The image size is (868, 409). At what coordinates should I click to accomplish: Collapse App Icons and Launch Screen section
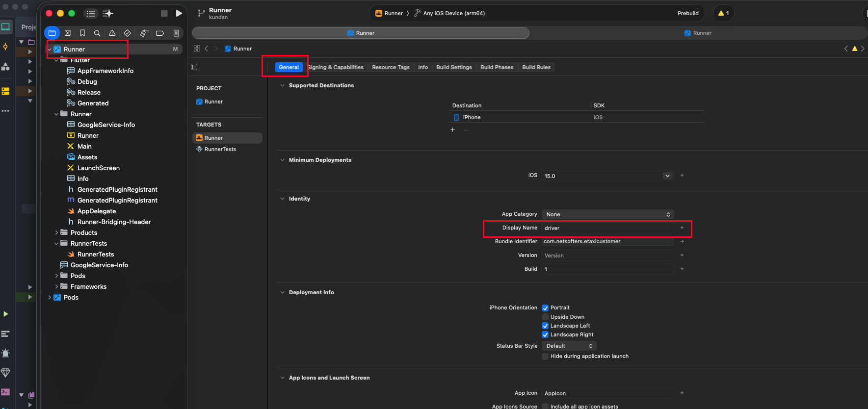(282, 378)
